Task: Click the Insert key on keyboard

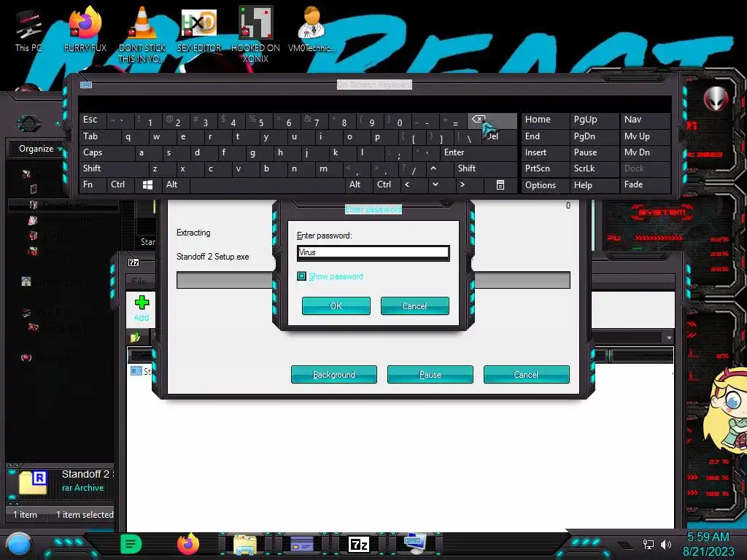Action: pos(545,152)
